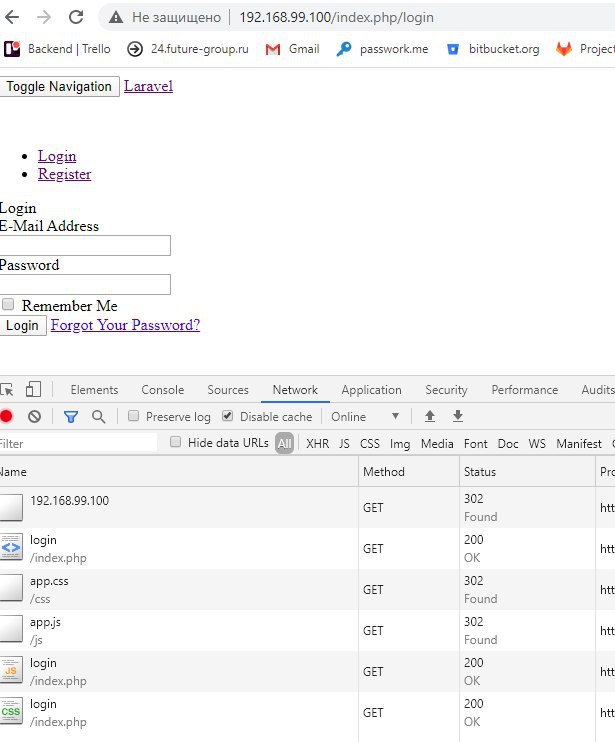The height and width of the screenshot is (742, 615).
Task: Follow the Register link
Action: pos(64,174)
